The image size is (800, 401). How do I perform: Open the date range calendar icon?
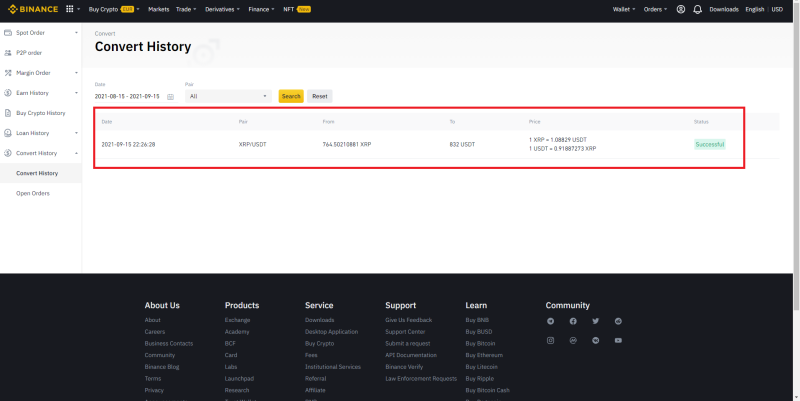click(170, 96)
